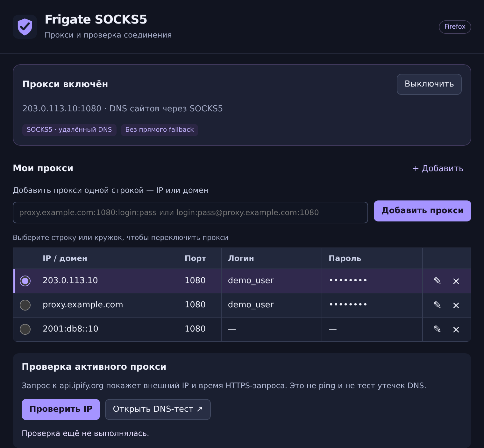484x448 pixels.
Task: Click the + Добавить link
Action: (x=438, y=168)
